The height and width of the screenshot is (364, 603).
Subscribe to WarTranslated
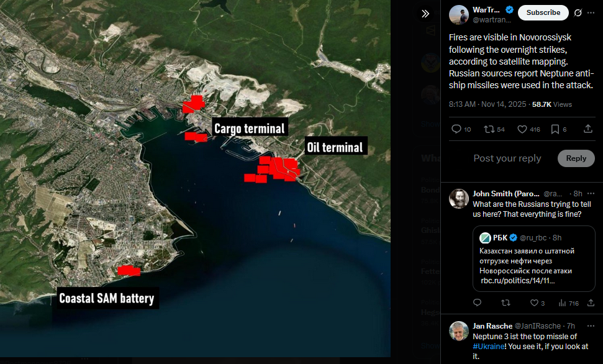click(x=543, y=12)
